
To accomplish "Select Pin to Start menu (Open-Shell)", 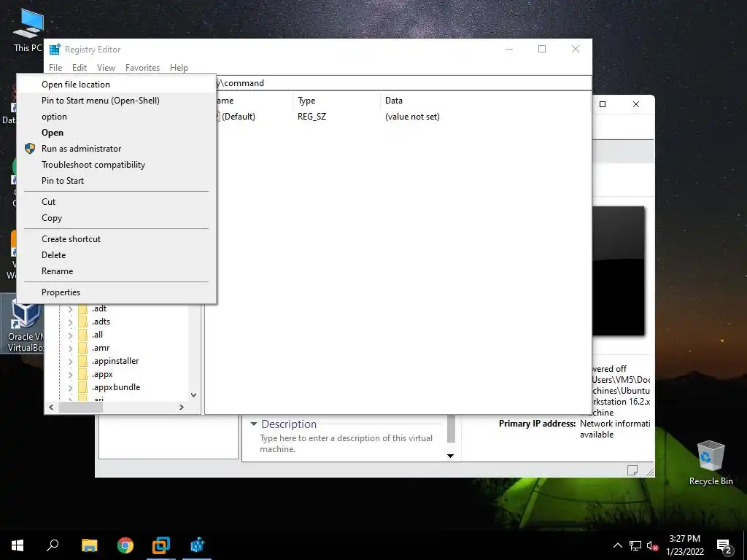I will 116,101.
